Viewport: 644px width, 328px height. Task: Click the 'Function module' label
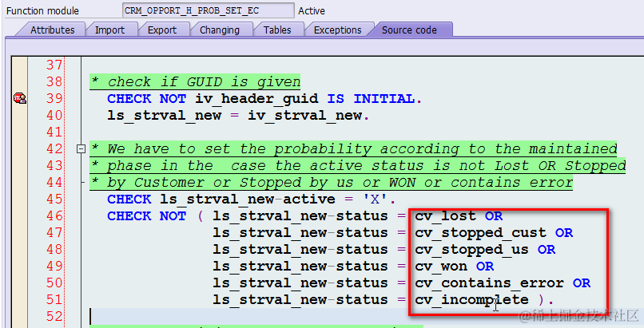coord(42,11)
